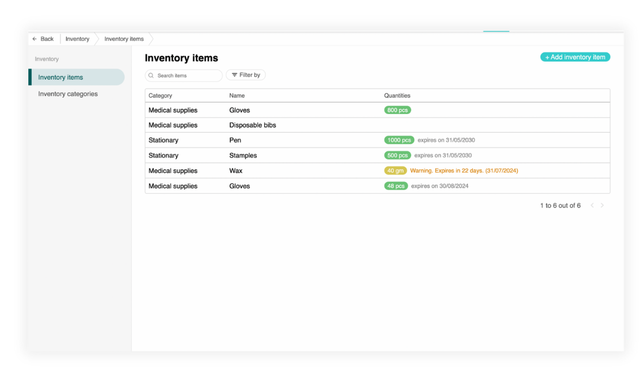Open the Stamples item row
This screenshot has width=643, height=381.
pos(377,155)
